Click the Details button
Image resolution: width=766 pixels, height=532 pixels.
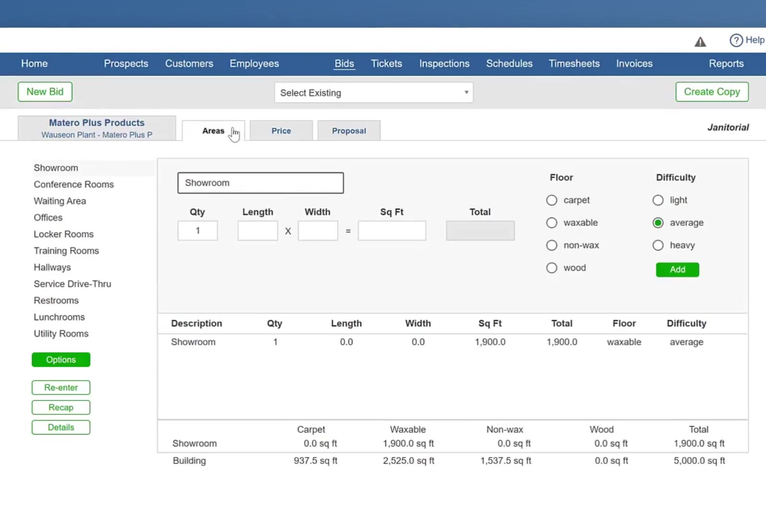(x=61, y=428)
